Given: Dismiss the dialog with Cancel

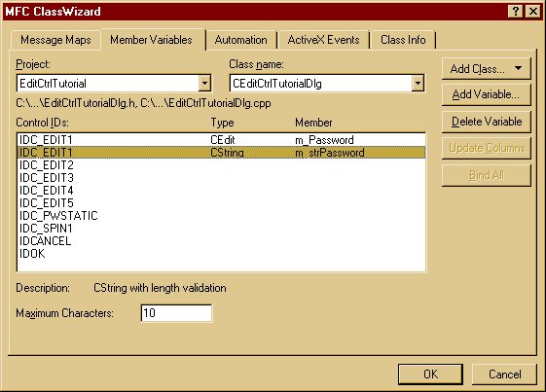Looking at the screenshot, I should (x=504, y=374).
